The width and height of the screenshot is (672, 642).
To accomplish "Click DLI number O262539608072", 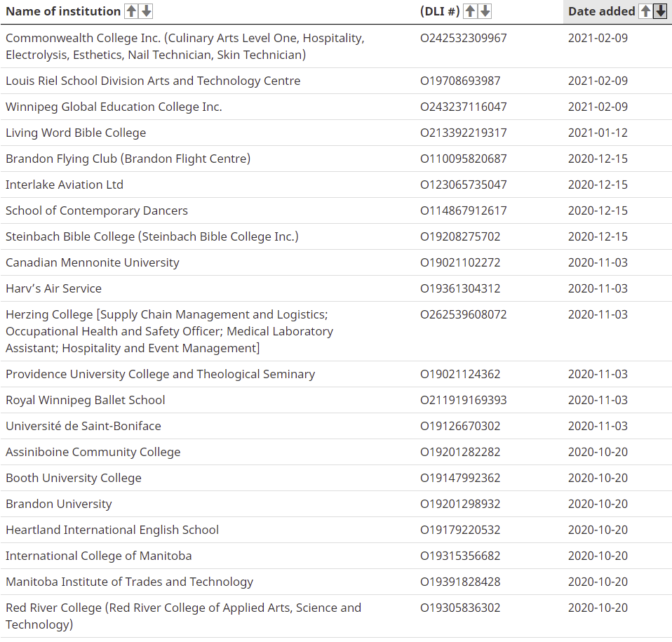I will click(463, 314).
